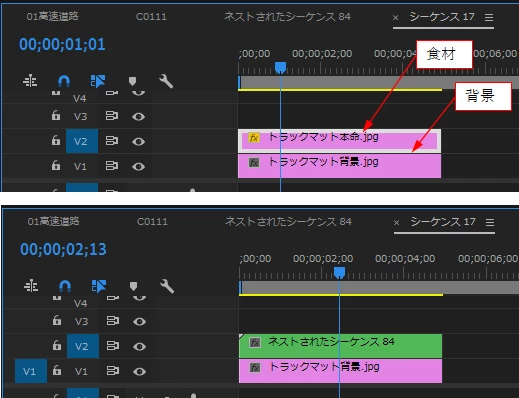This screenshot has width=519, height=398.
Task: Open wrench Timeline Display Settings in upper timeline
Action: [166, 81]
